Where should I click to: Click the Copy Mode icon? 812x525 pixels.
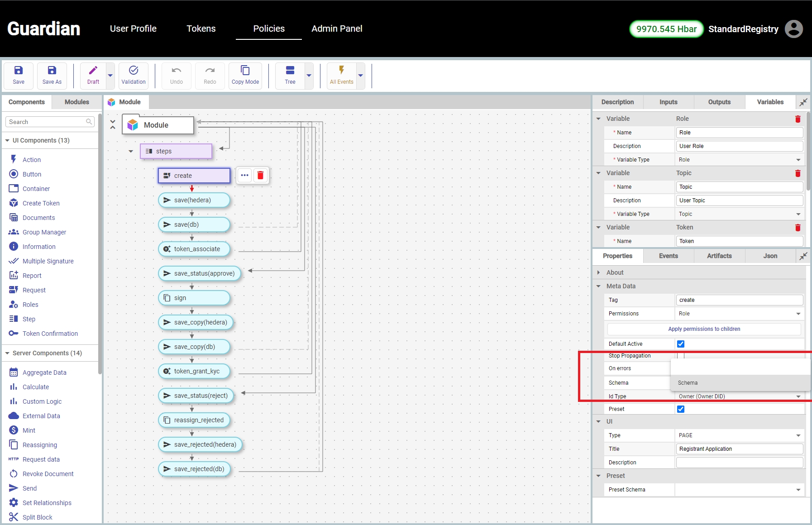click(245, 75)
